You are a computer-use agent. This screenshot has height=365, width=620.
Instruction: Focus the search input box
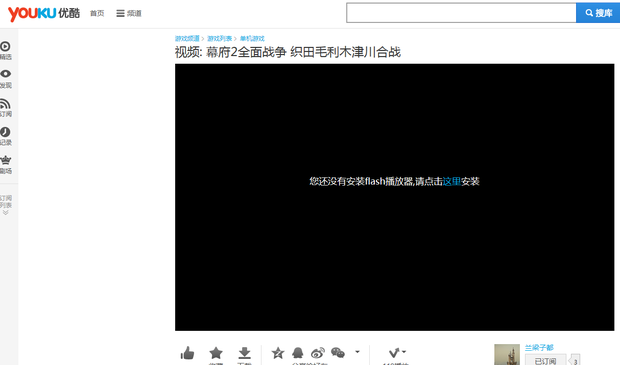click(x=461, y=13)
